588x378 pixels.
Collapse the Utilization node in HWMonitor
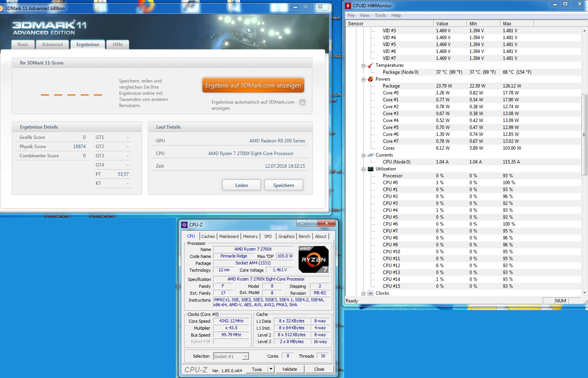tap(364, 169)
